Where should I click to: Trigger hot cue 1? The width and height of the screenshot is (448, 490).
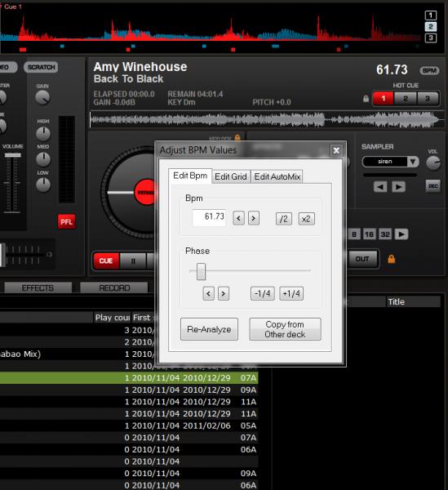(383, 99)
